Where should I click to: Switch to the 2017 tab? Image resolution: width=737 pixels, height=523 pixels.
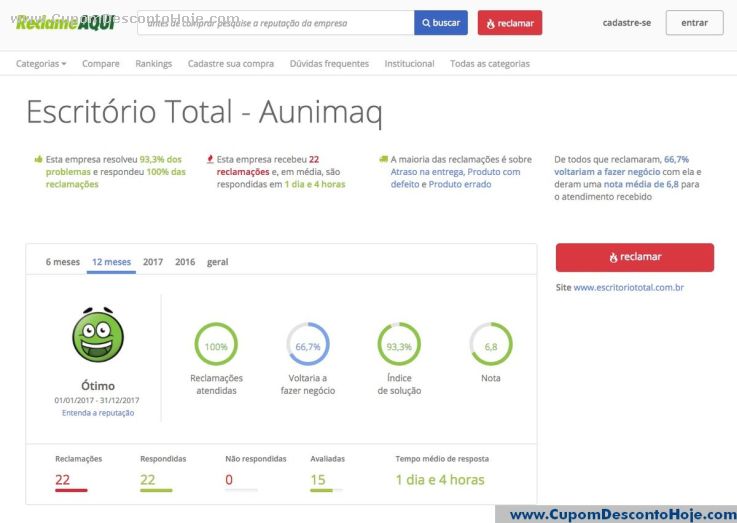[x=153, y=262]
